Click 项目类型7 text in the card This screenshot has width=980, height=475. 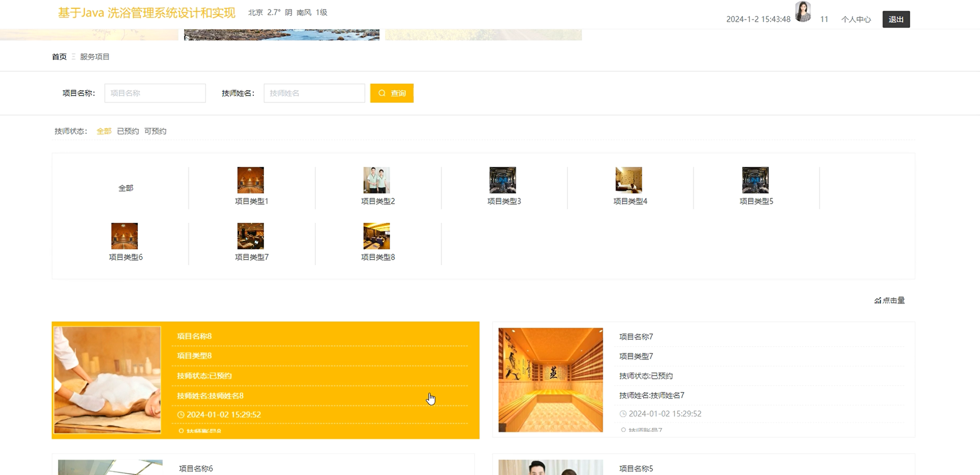[636, 356]
